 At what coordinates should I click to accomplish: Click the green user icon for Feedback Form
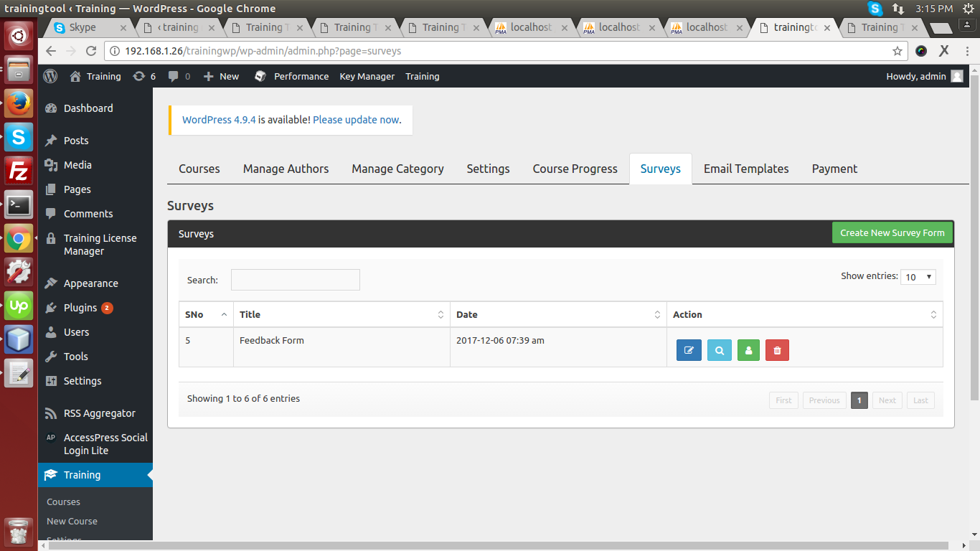[748, 350]
